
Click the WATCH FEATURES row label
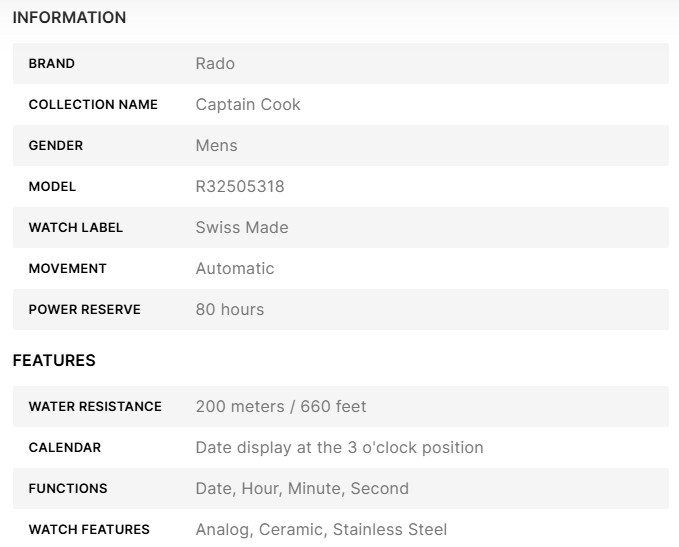point(89,530)
